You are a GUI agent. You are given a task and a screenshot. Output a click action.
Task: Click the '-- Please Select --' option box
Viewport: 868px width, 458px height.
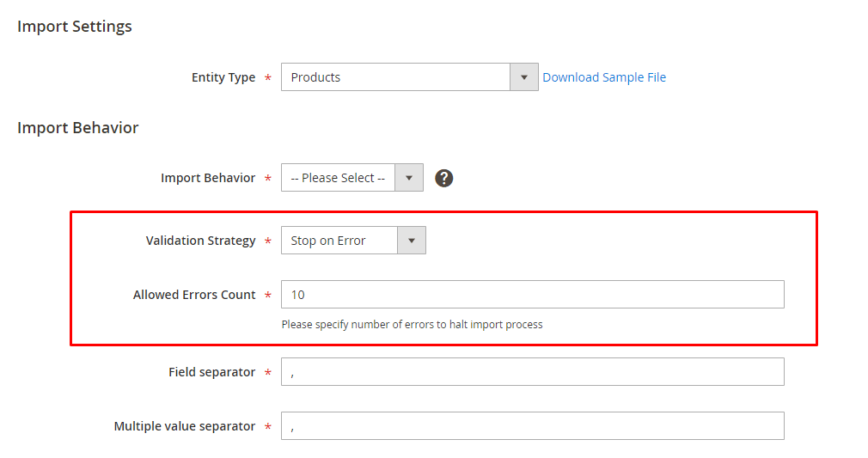point(338,178)
